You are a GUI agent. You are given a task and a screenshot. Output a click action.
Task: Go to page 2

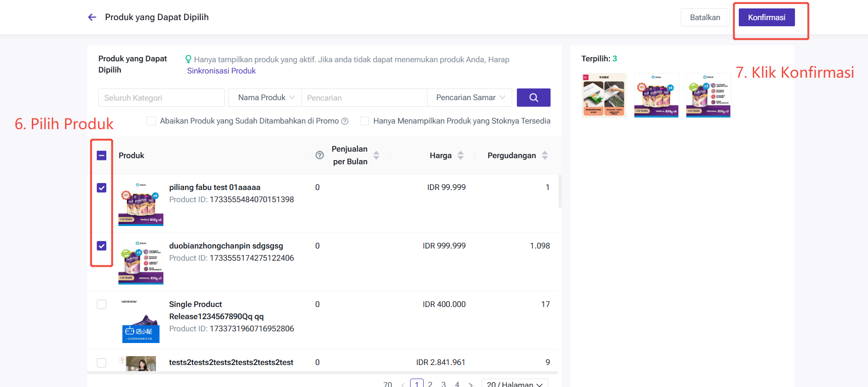[430, 384]
